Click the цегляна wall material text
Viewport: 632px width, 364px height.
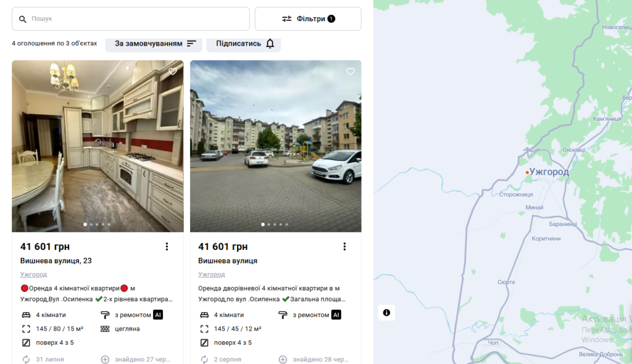127,329
